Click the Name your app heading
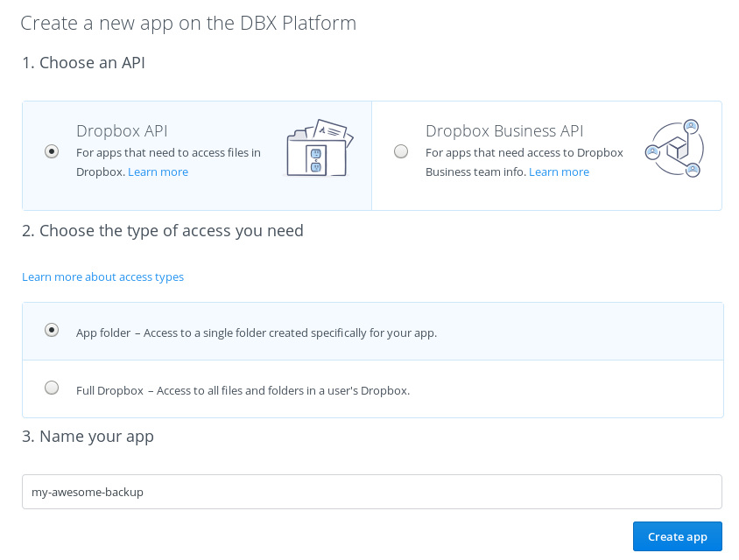 88,436
